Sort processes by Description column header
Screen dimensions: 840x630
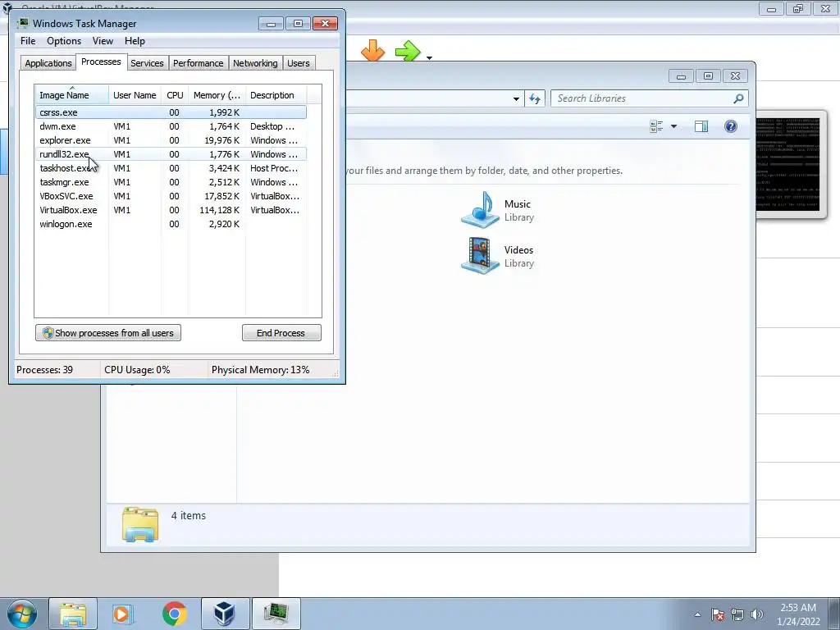click(x=276, y=95)
